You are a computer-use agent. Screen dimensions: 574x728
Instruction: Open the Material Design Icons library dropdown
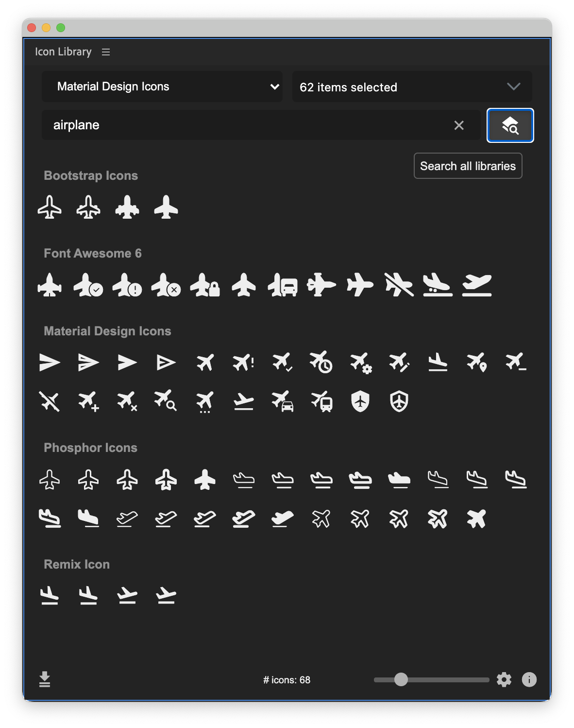click(x=162, y=87)
